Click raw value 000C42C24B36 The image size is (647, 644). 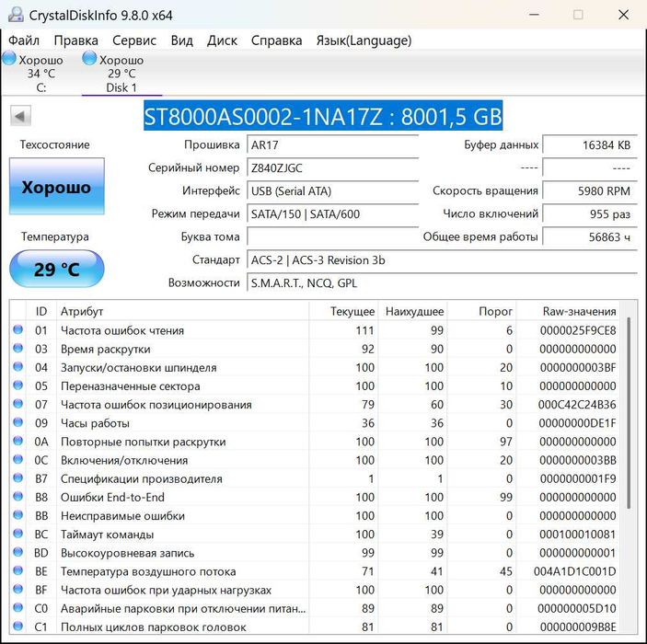(577, 405)
